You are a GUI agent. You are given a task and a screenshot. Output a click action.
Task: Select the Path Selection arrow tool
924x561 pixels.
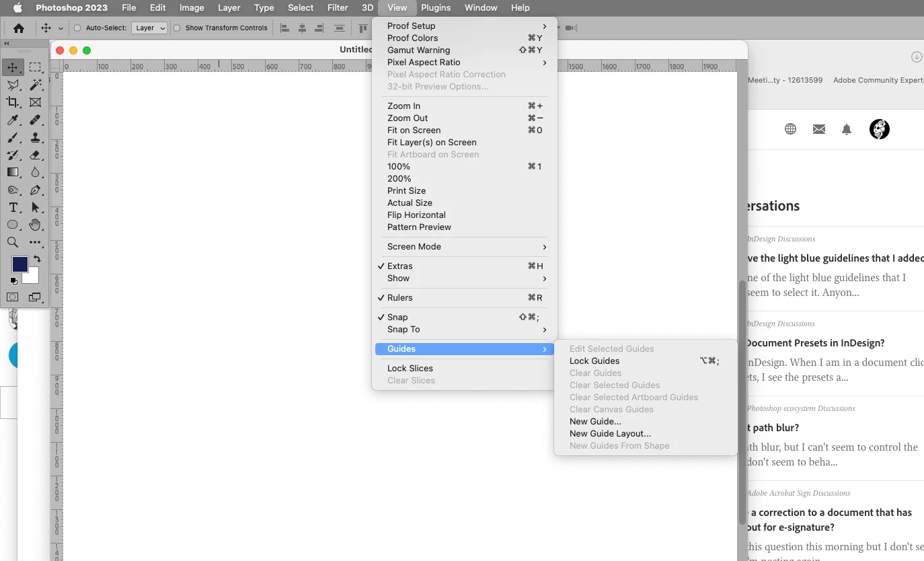tap(36, 207)
